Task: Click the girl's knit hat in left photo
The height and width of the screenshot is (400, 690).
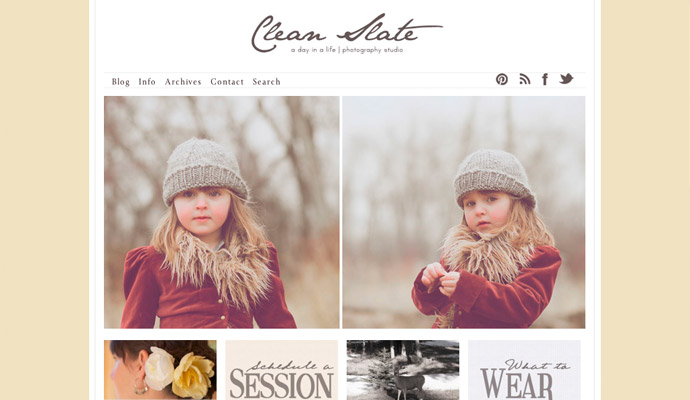Action: coord(205,171)
